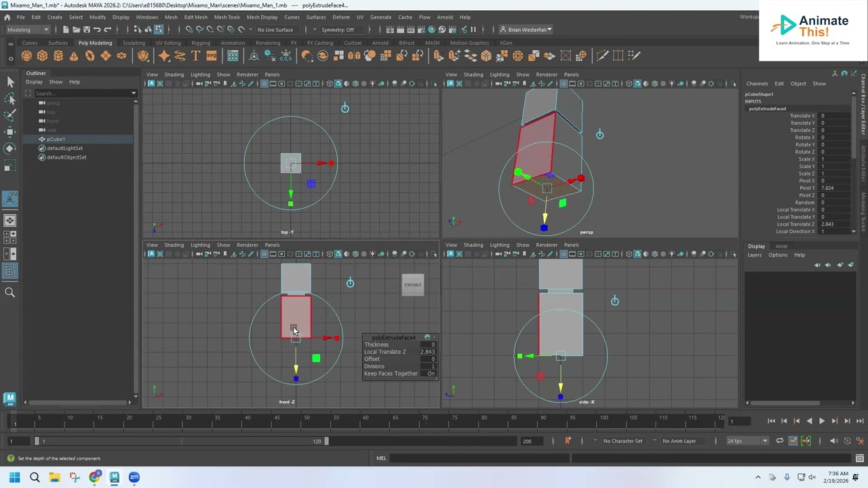
Task: Open a scene with the folder icon
Action: pos(77,30)
